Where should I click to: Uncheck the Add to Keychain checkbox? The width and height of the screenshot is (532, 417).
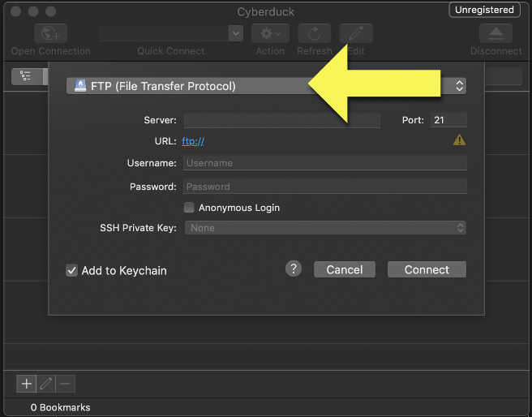tap(72, 270)
